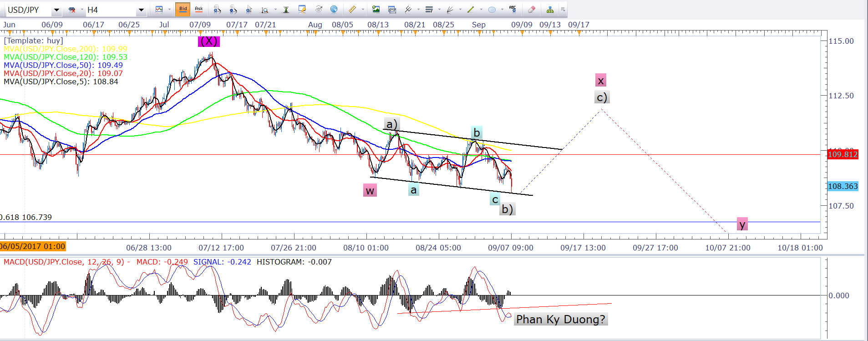
Task: Expand the Fibonacci lines tool menu
Action: tap(439, 10)
